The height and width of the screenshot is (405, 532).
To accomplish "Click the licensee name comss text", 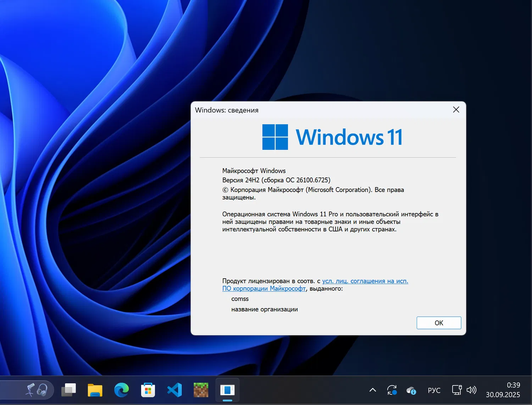I will 240,299.
